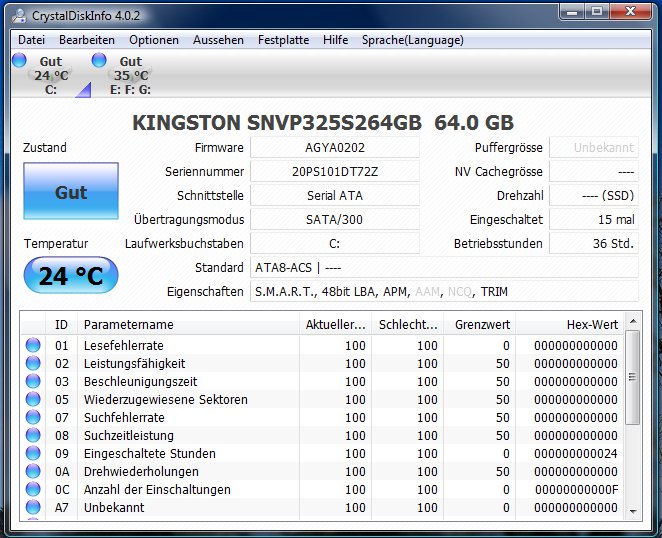
Task: Select the Suchfehlerrate row text
Action: (x=124, y=418)
